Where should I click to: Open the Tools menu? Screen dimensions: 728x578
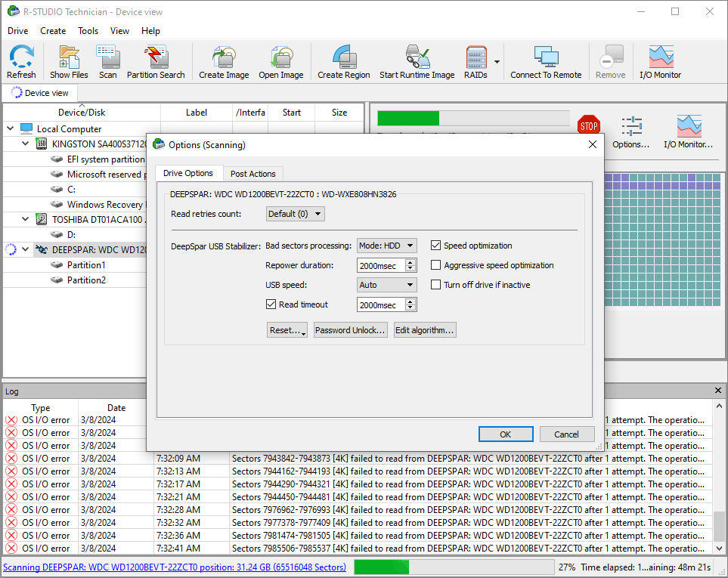pyautogui.click(x=88, y=31)
